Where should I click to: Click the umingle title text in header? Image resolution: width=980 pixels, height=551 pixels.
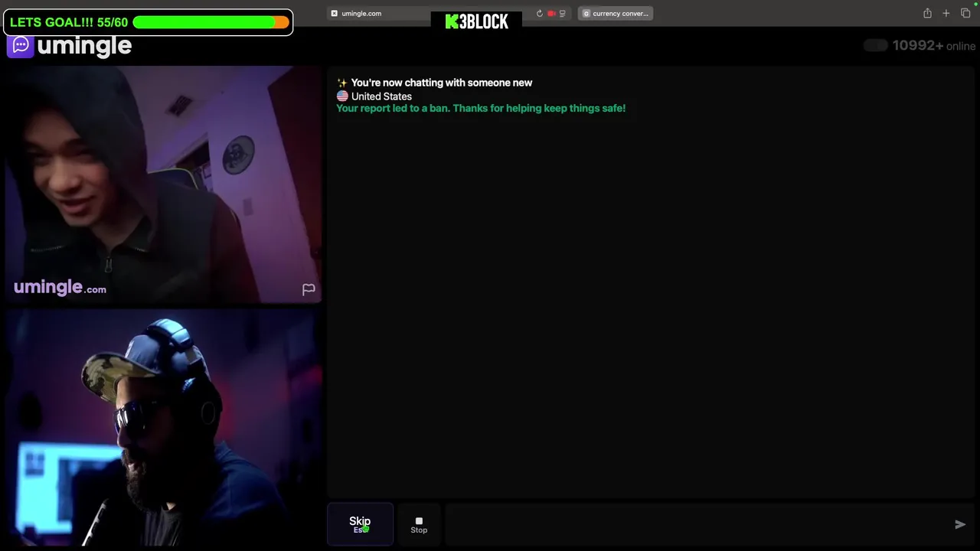(84, 46)
